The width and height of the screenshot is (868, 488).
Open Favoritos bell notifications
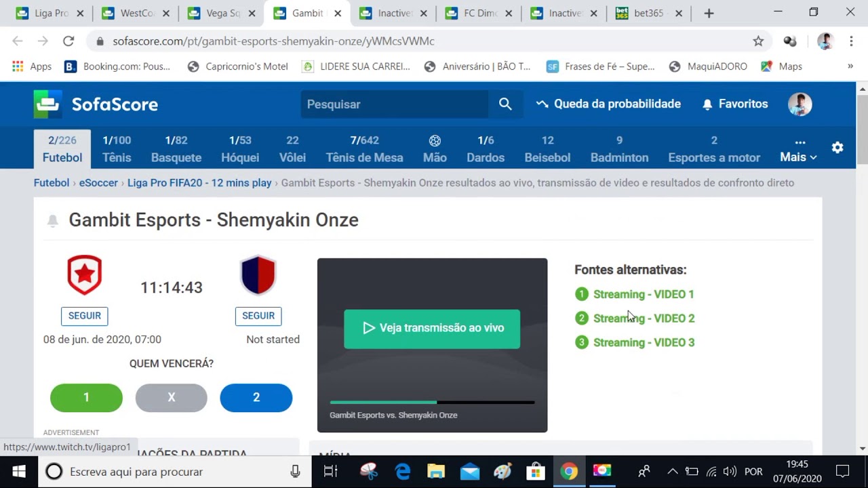(735, 104)
